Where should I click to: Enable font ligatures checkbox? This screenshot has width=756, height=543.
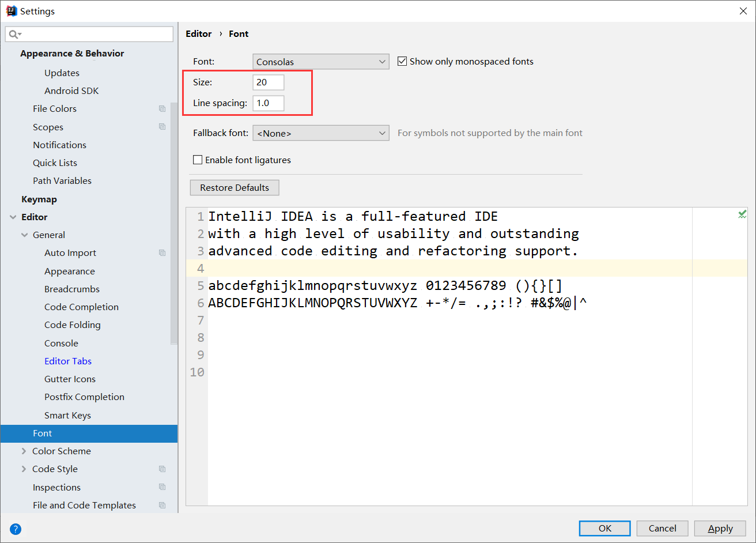[198, 160]
